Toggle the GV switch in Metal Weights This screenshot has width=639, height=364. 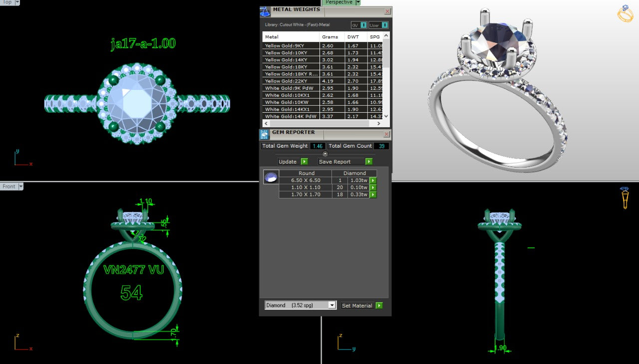click(x=359, y=25)
